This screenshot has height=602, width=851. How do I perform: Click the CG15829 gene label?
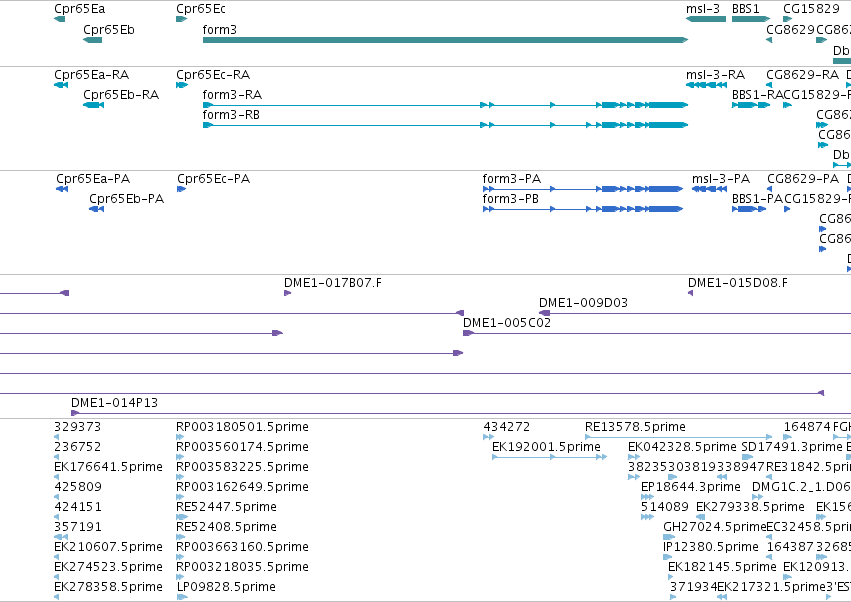click(x=811, y=9)
